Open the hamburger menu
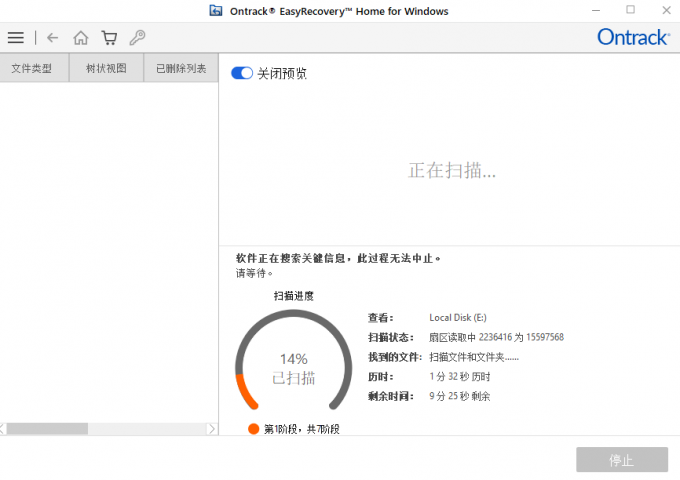 point(16,38)
